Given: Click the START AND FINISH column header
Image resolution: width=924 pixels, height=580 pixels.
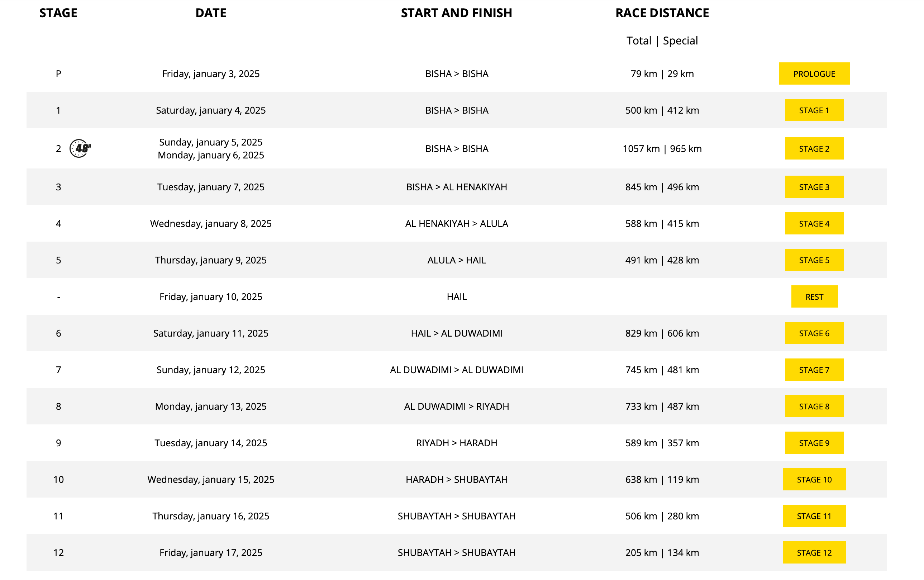Looking at the screenshot, I should click(456, 13).
